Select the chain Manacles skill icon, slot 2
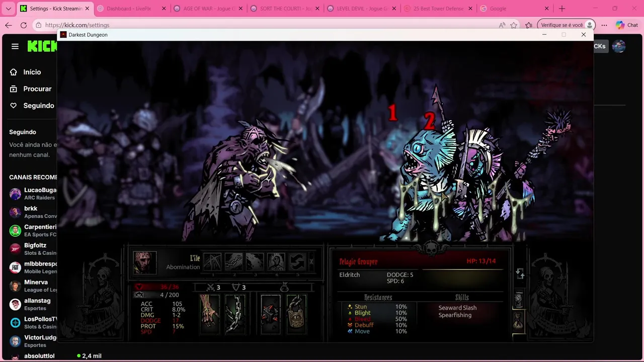644x362 pixels. point(233,262)
